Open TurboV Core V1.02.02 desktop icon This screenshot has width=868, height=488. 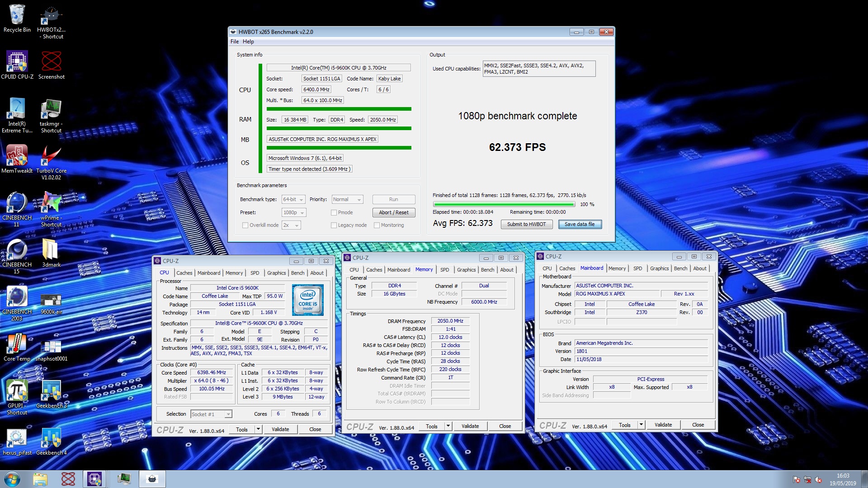[x=51, y=163]
